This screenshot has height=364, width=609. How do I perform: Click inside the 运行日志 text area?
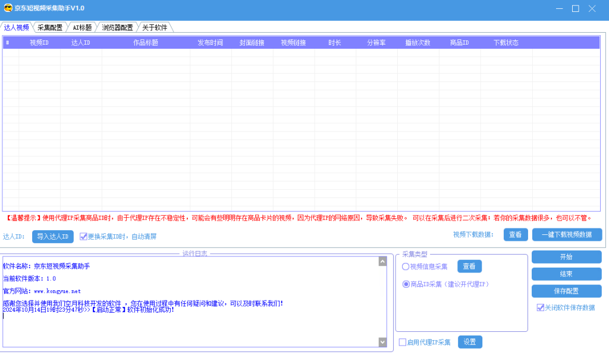tap(190, 302)
